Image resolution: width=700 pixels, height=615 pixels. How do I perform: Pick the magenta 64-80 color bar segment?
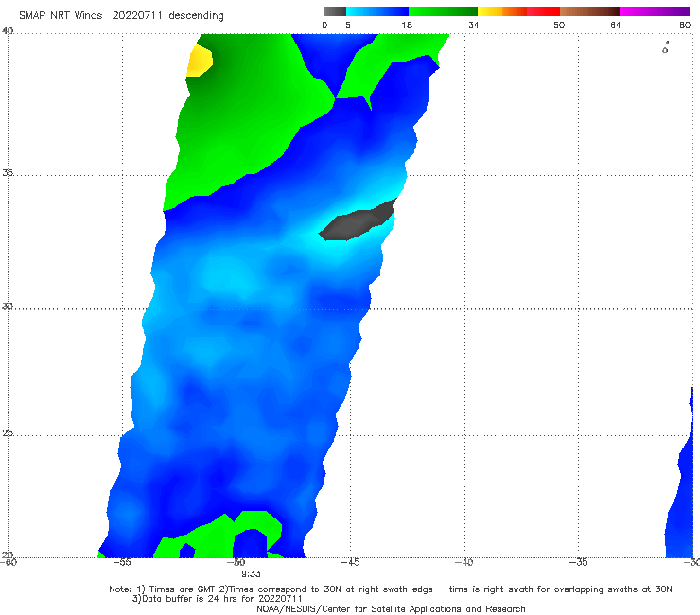pos(655,11)
